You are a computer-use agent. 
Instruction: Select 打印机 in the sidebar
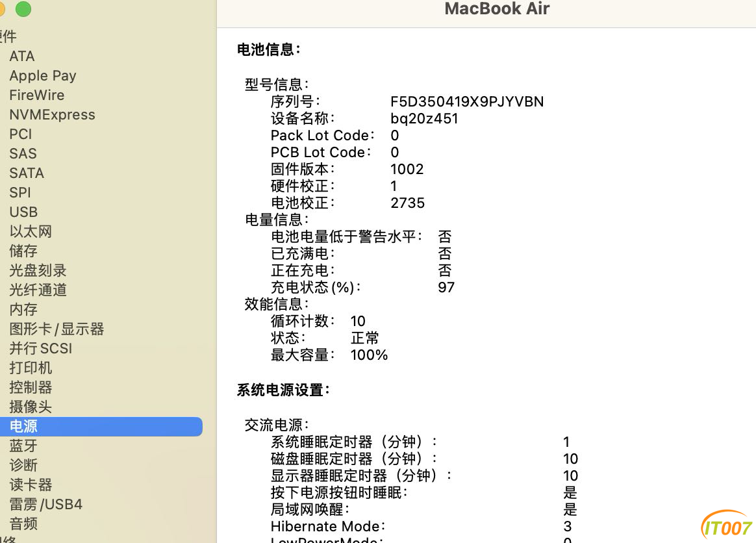pyautogui.click(x=31, y=368)
